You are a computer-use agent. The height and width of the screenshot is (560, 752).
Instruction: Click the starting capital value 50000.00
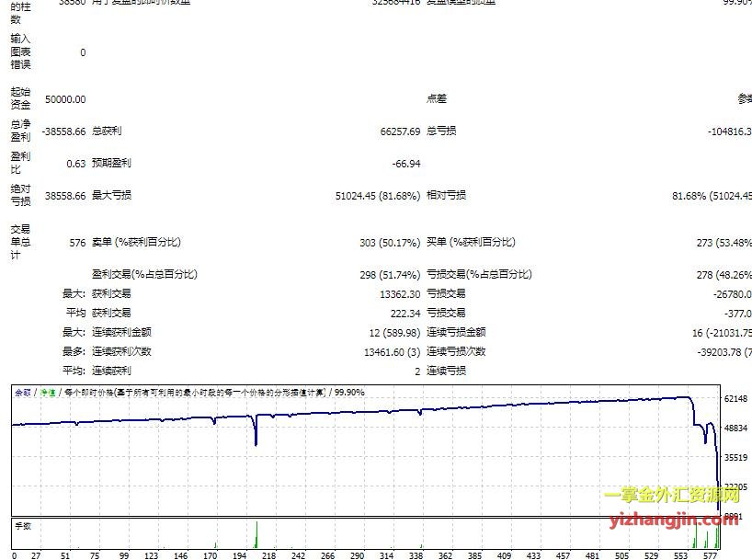pos(65,99)
